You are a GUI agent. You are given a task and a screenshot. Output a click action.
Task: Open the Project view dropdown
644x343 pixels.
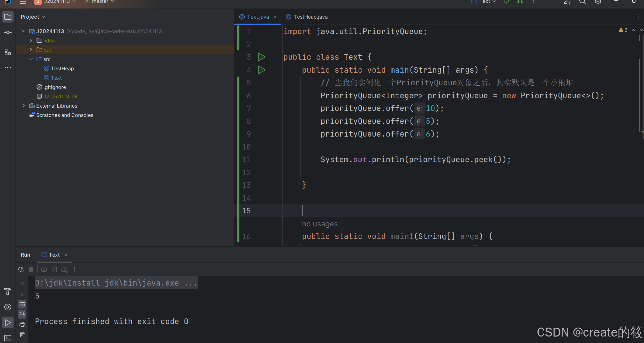point(33,17)
